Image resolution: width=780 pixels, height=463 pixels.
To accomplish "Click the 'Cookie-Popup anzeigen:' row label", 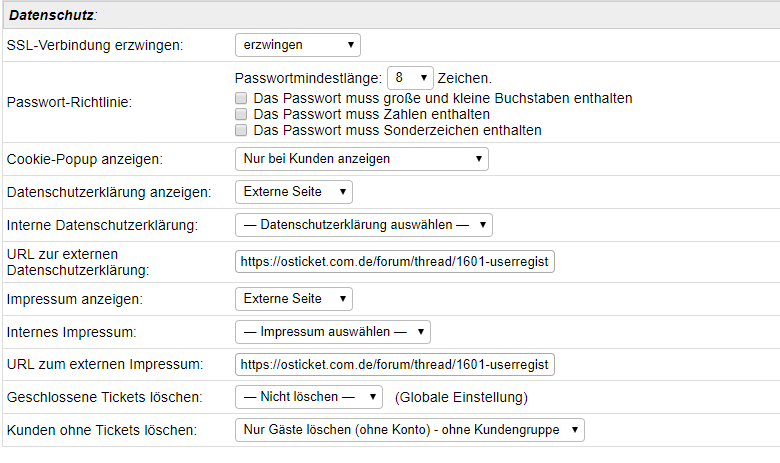I will [x=84, y=160].
